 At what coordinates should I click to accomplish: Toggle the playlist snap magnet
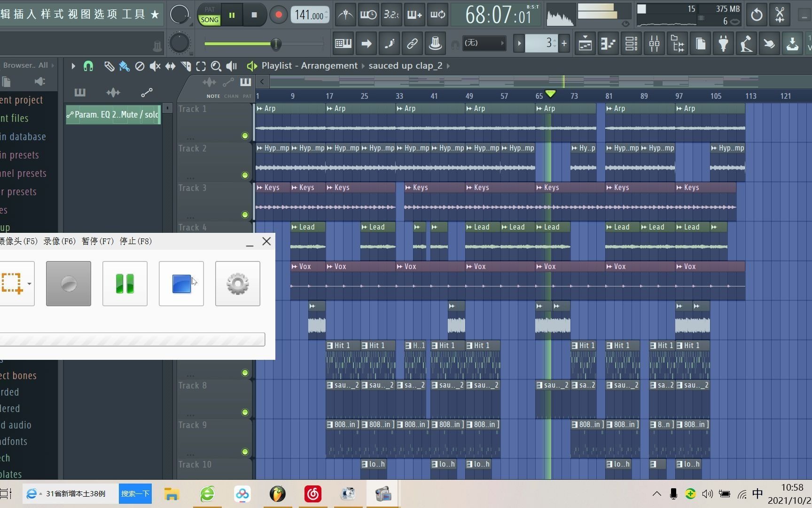click(88, 66)
